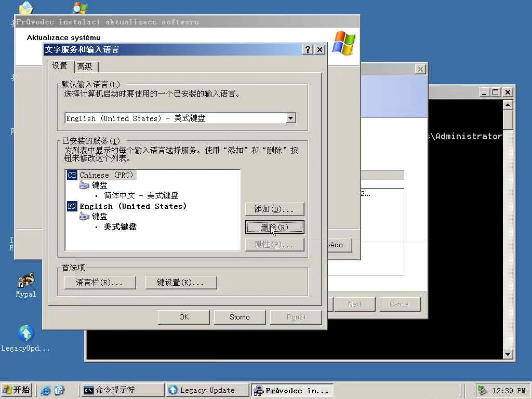Select the EN English language icon in the list

pos(72,206)
